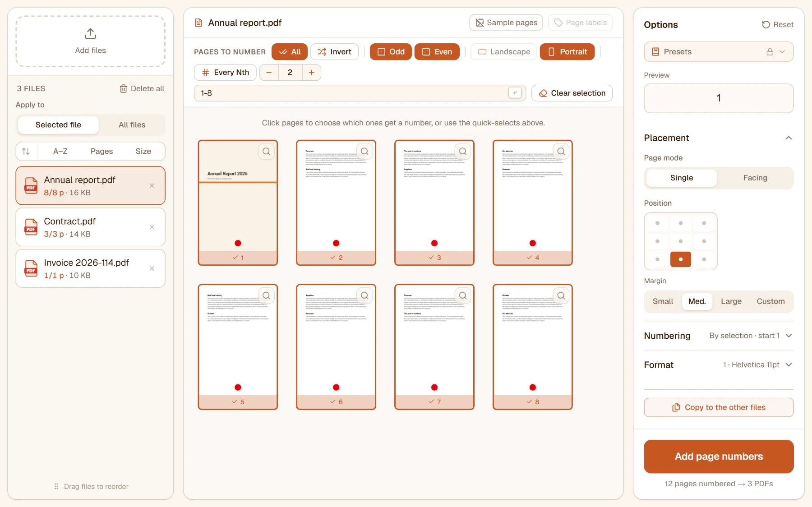Zoom page 2 using its magnifier icon

(x=365, y=152)
